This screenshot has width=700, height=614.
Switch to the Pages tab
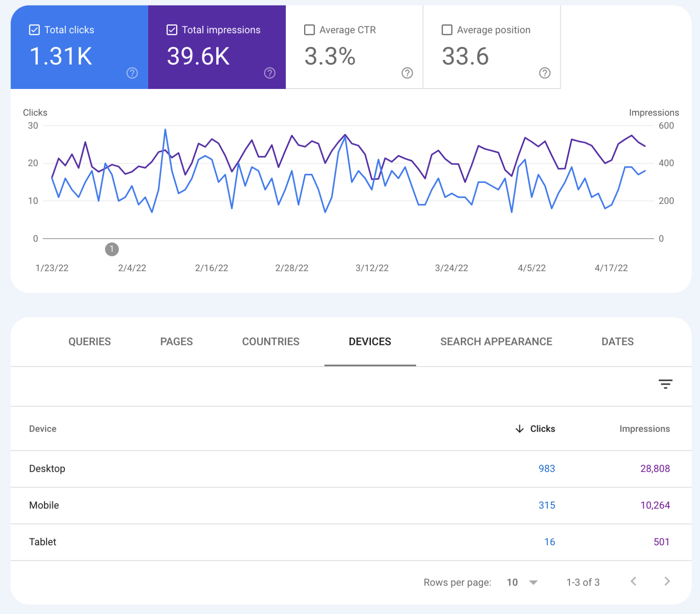[177, 342]
